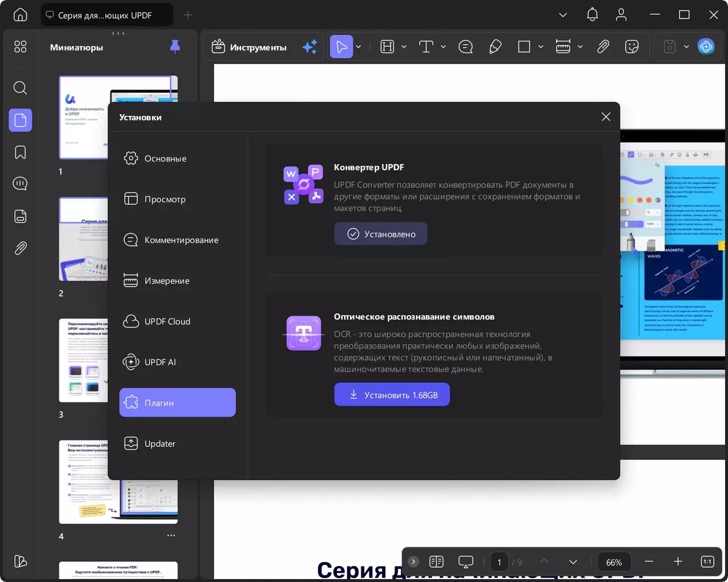Viewport: 728px width, 582px height.
Task: Click the Установлено button for Converter
Action: click(x=381, y=234)
